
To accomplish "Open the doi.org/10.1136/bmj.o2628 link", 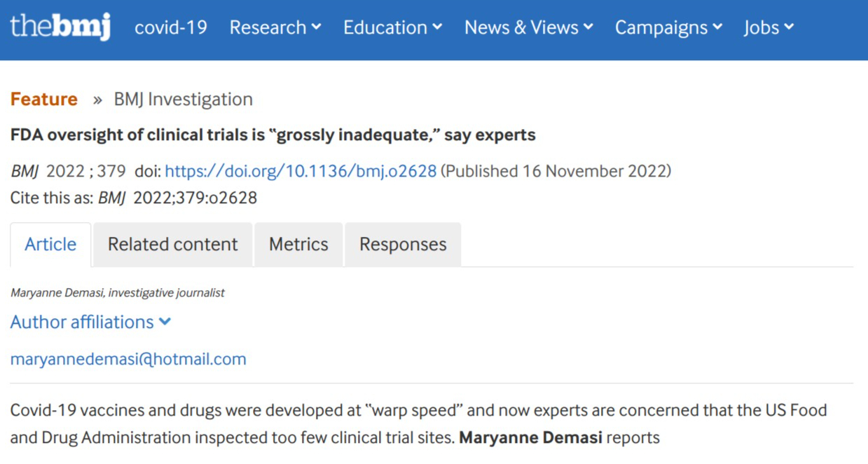I will (x=301, y=171).
